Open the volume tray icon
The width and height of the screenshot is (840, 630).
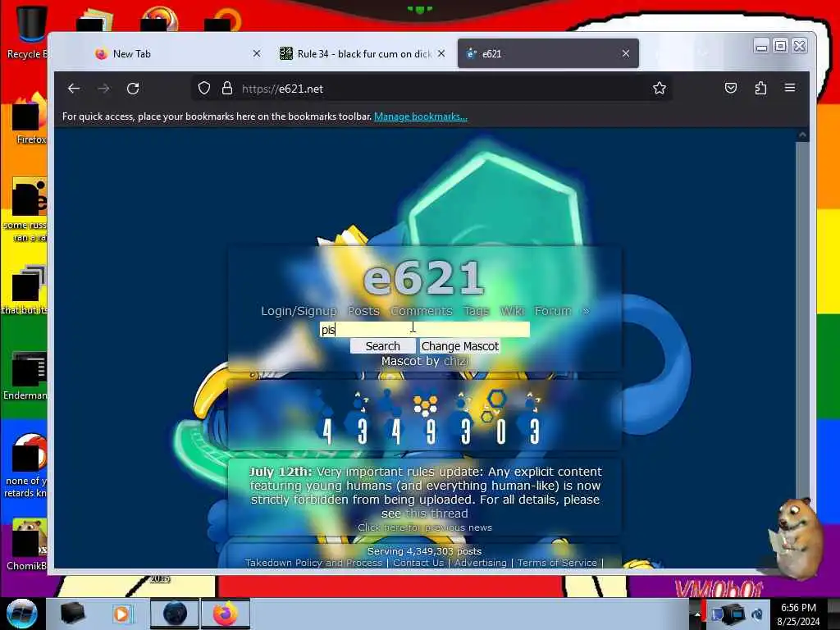tap(757, 614)
